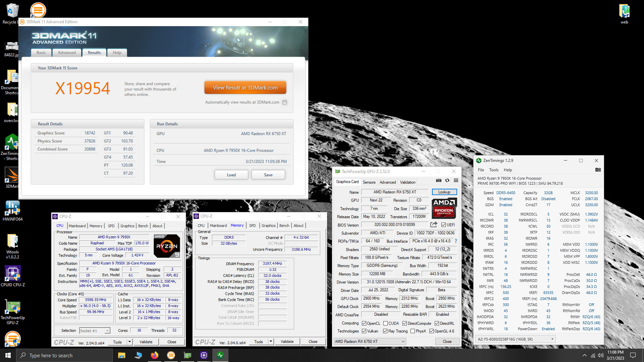Open the SPD tab in right CPU-Z window

pyautogui.click(x=253, y=226)
